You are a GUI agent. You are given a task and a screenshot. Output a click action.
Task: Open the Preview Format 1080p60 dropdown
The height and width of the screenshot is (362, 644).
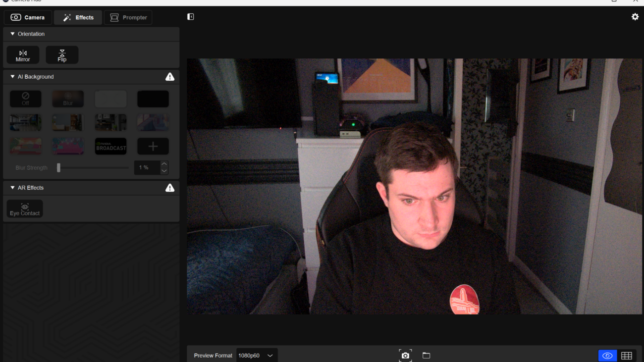(257, 356)
